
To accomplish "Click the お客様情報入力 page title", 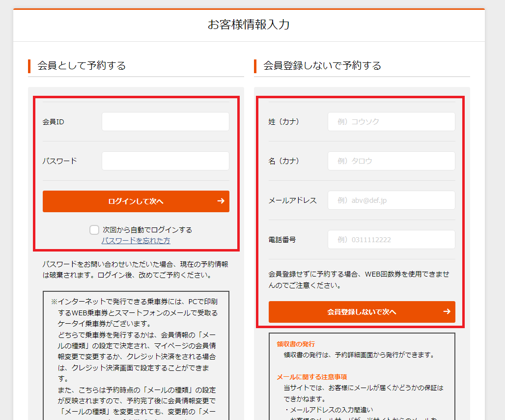I will (x=249, y=25).
